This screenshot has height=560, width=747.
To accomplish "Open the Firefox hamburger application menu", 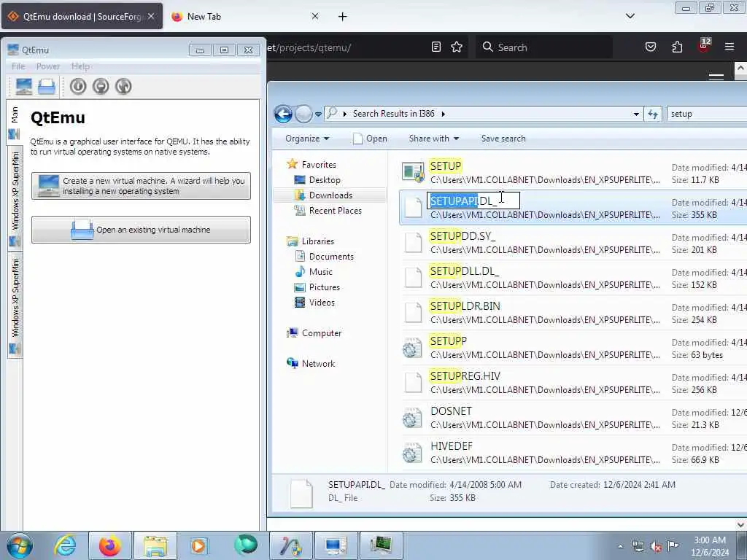I will coord(729,47).
